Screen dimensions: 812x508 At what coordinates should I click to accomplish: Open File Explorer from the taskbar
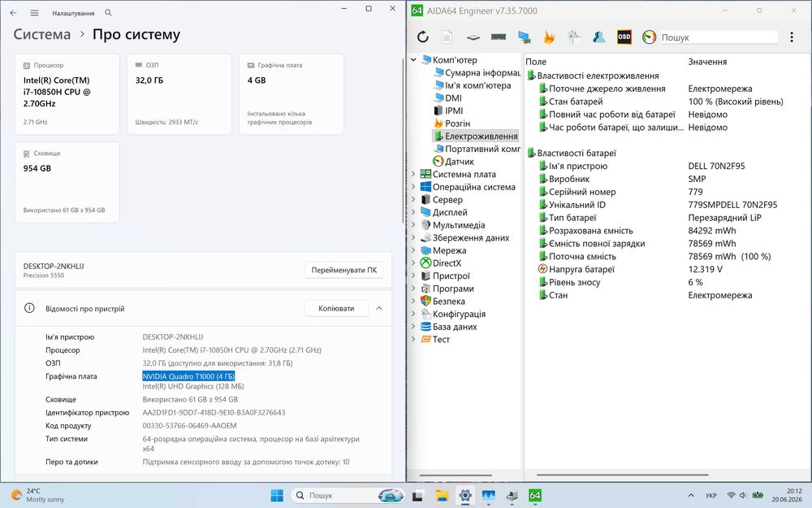click(x=441, y=496)
